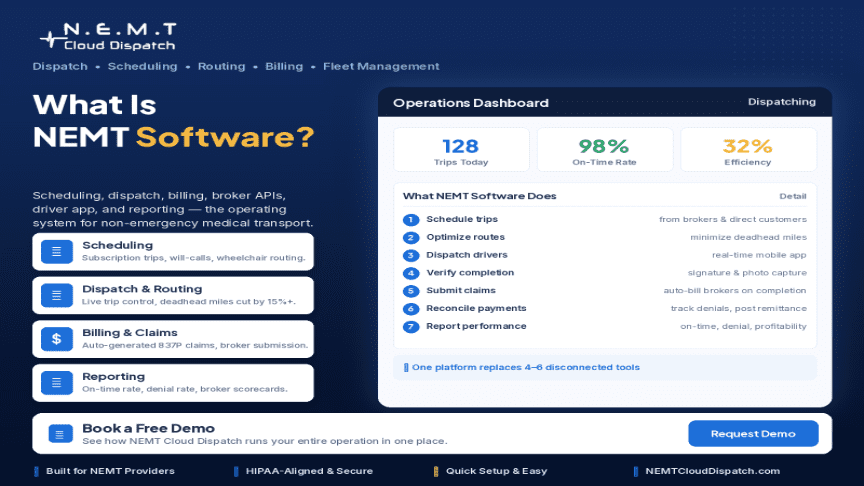This screenshot has height=486, width=864.
Task: Click "real-time mobile app" detail
Action: [759, 255]
